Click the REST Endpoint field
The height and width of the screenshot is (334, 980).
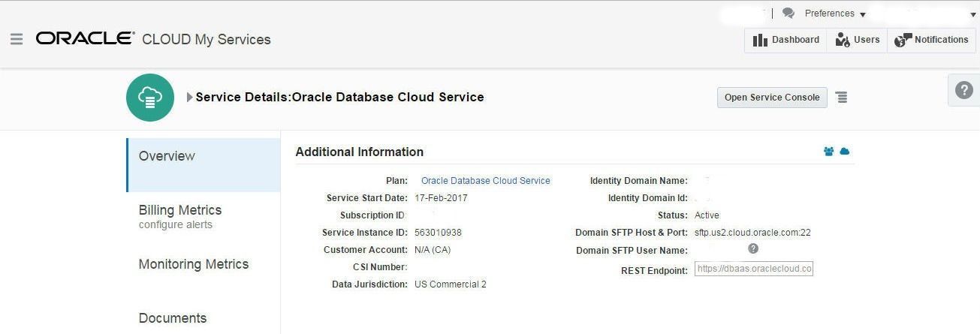pyautogui.click(x=754, y=269)
